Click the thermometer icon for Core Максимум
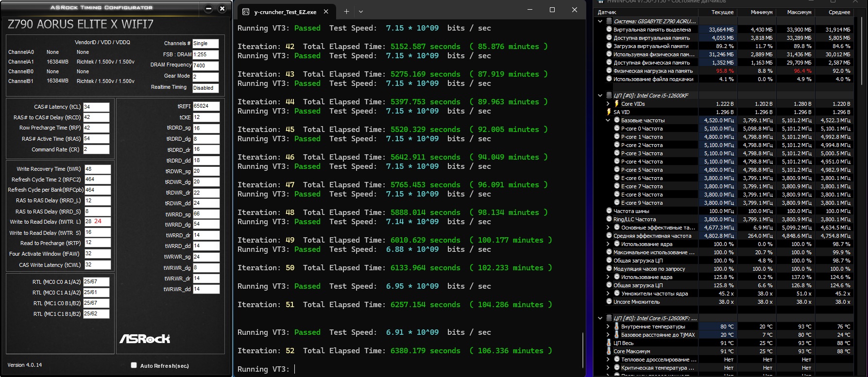Viewport: 868px width, 377px height. 609,351
